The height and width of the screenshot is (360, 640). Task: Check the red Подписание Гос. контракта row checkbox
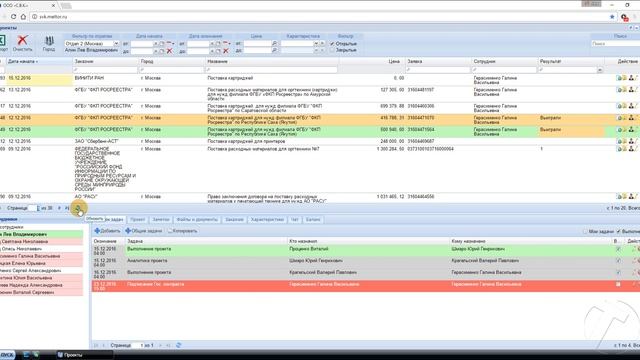pyautogui.click(x=618, y=284)
